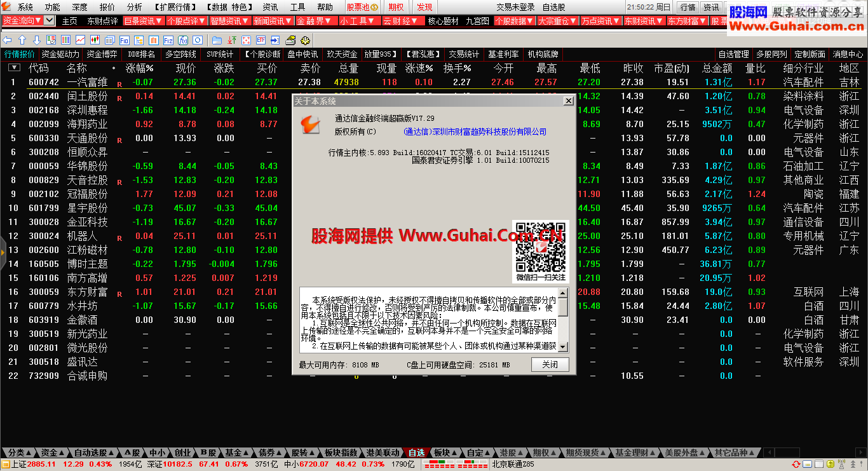Select the 一汽富维 stock row

[434, 82]
